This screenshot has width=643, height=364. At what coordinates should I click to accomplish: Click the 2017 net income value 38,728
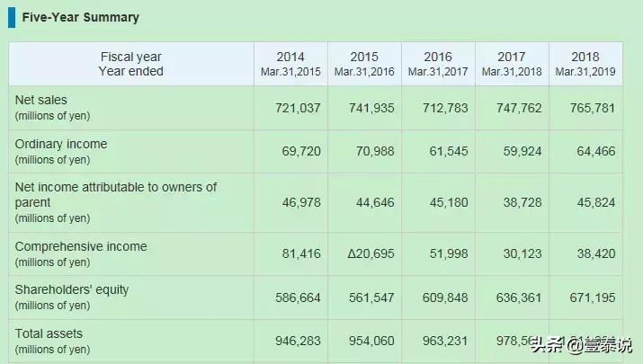(x=522, y=203)
